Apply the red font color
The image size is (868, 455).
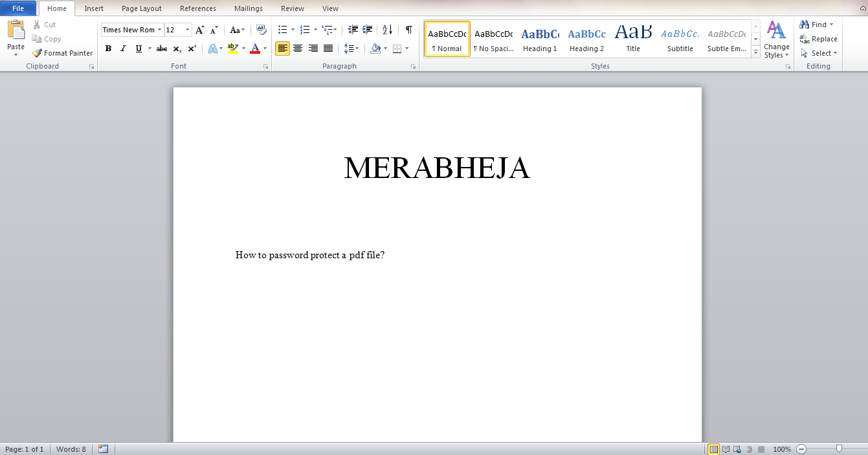(x=255, y=49)
